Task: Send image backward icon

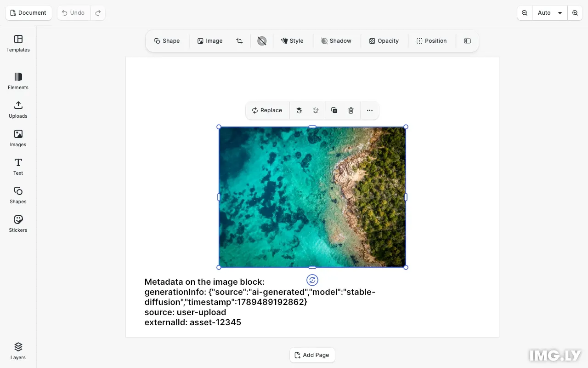Action: (316, 110)
